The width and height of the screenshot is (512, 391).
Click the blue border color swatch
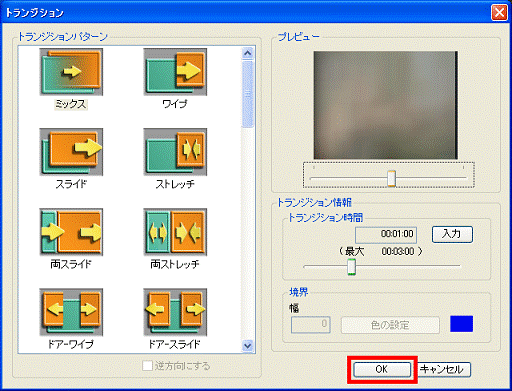461,324
